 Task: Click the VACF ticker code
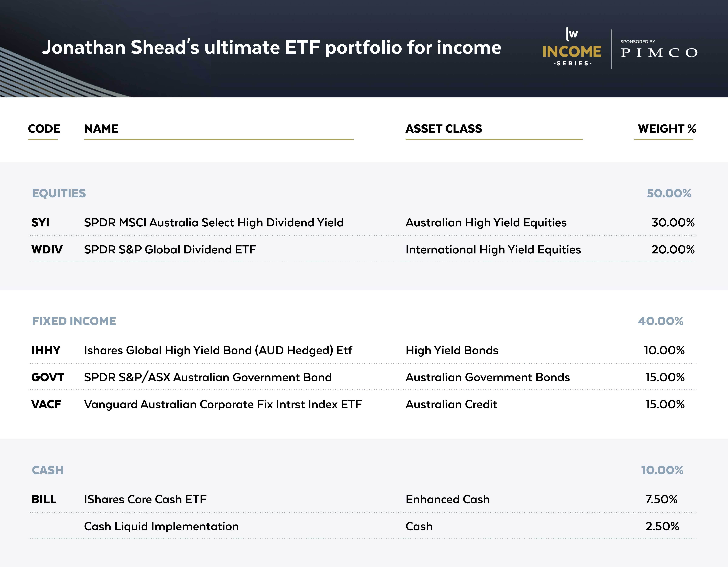(x=46, y=404)
